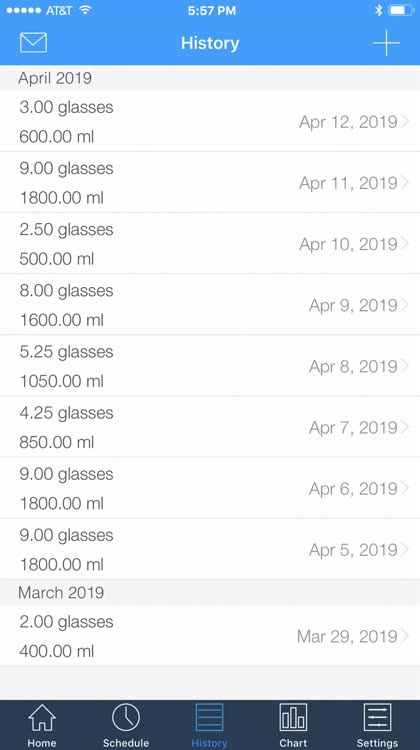Expand the Apr 12, 2019 entry chevron
The width and height of the screenshot is (420, 750).
[405, 121]
